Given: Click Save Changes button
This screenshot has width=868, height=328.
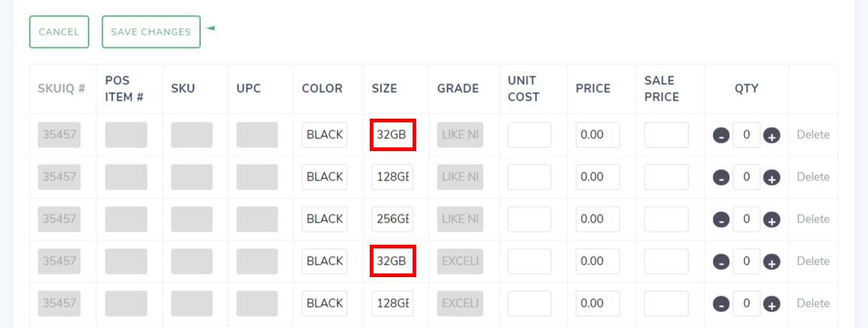Looking at the screenshot, I should pos(151,32).
